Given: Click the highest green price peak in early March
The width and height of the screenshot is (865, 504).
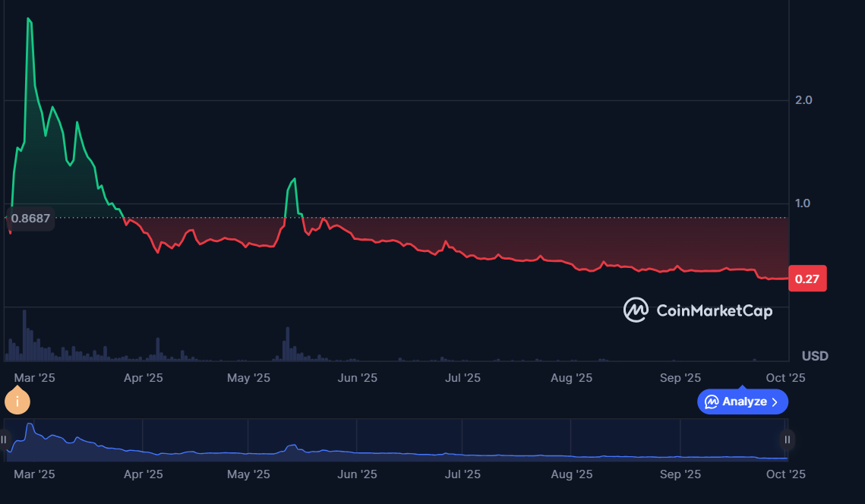Looking at the screenshot, I should pos(29,19).
